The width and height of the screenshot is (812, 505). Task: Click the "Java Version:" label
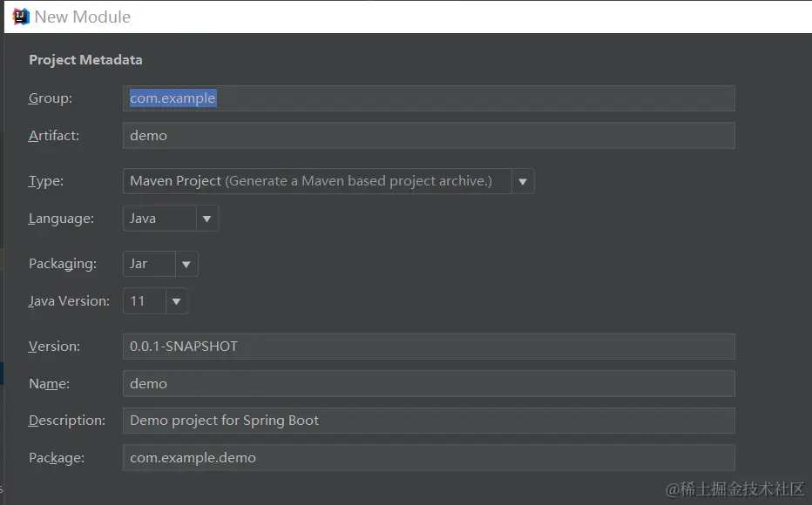(70, 301)
